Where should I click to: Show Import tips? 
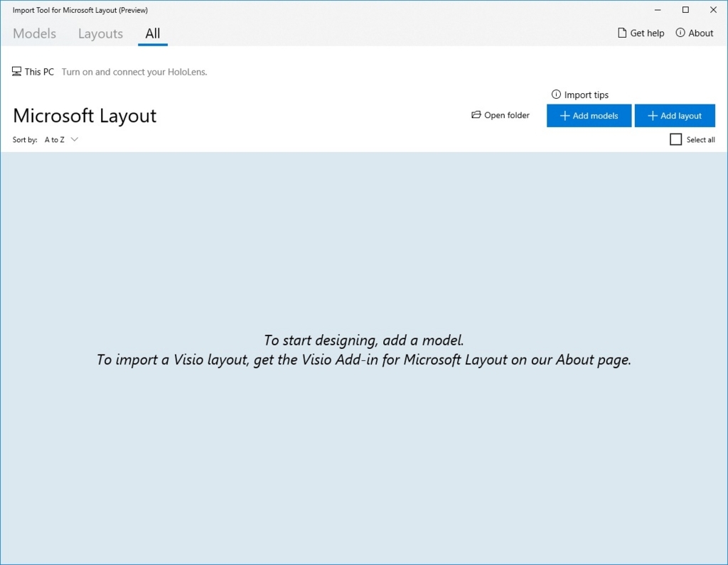(x=580, y=95)
